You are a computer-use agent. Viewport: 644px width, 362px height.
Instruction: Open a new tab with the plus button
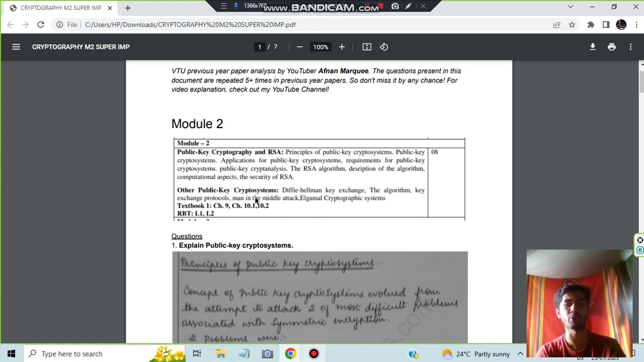click(128, 8)
